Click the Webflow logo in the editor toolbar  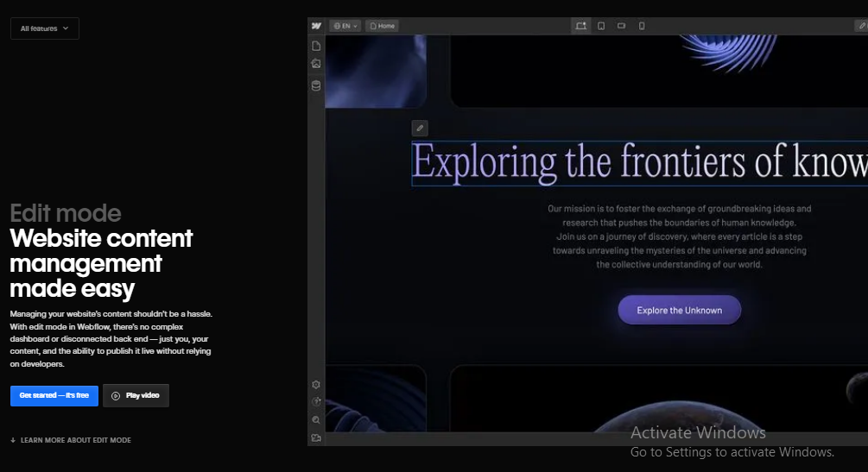coord(316,26)
